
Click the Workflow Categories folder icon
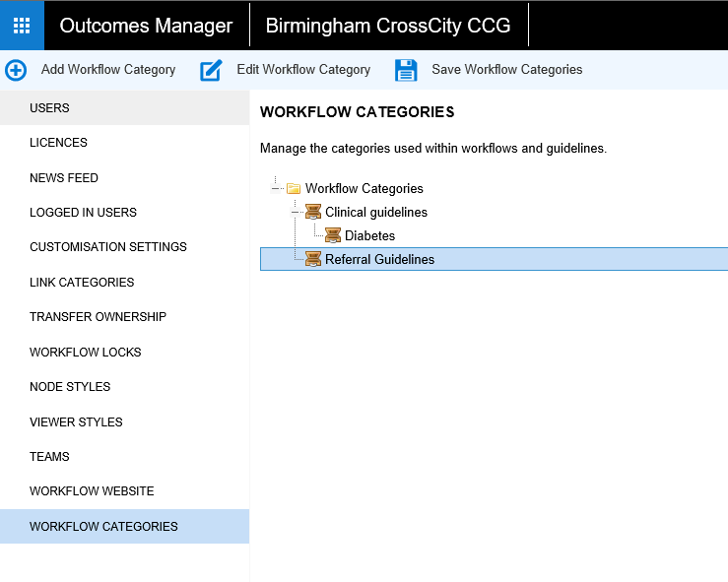pos(294,189)
